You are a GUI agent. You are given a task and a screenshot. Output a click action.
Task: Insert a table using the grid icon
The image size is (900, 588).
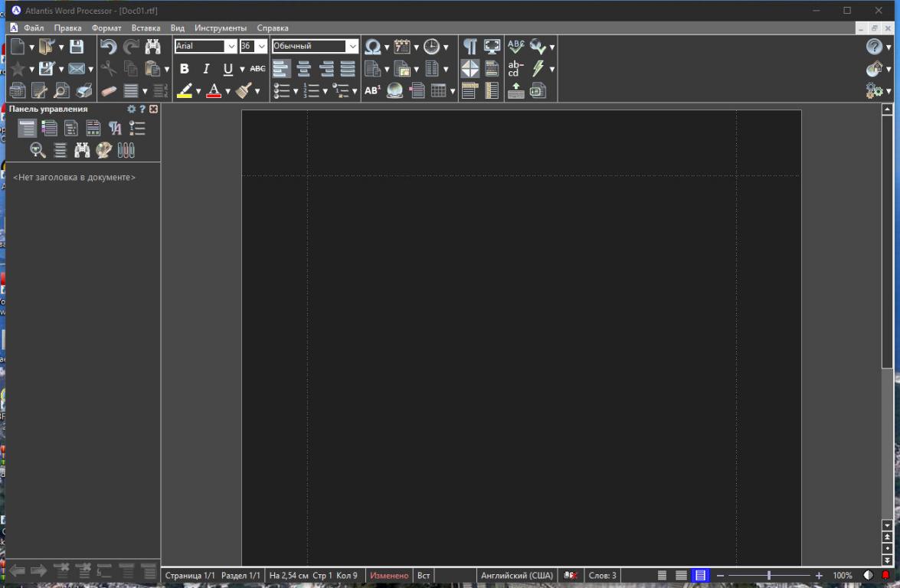pos(438,91)
